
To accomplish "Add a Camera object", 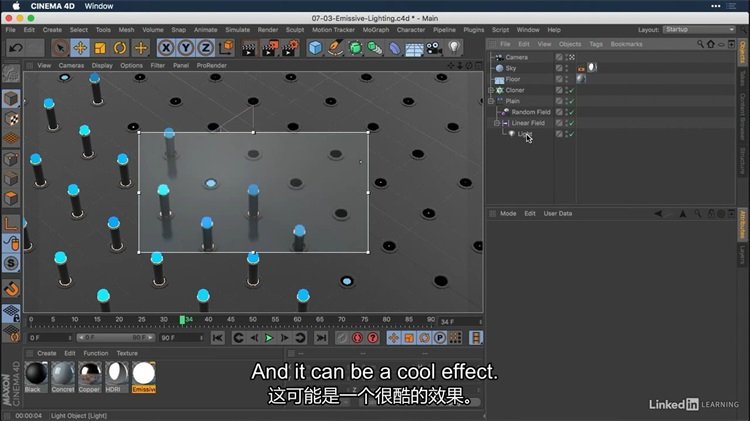I will [x=434, y=48].
